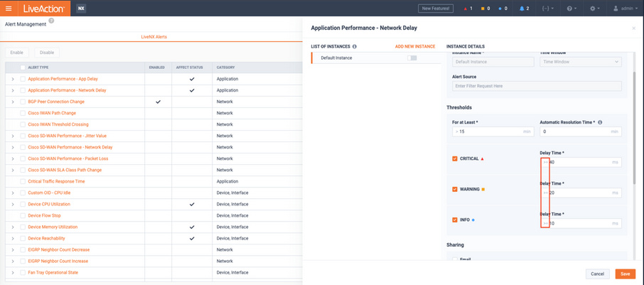Expand Custom OID - CPU Idle row
The width and height of the screenshot is (644, 285).
click(13, 193)
